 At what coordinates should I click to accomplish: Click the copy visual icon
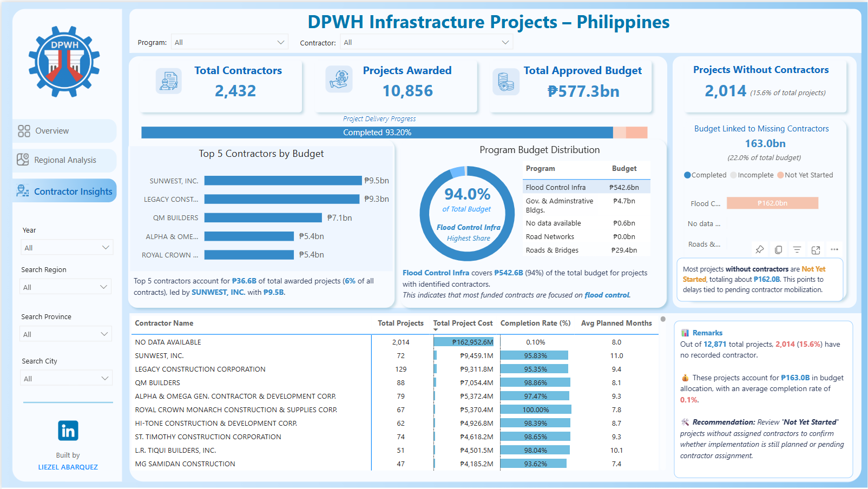[x=778, y=249]
